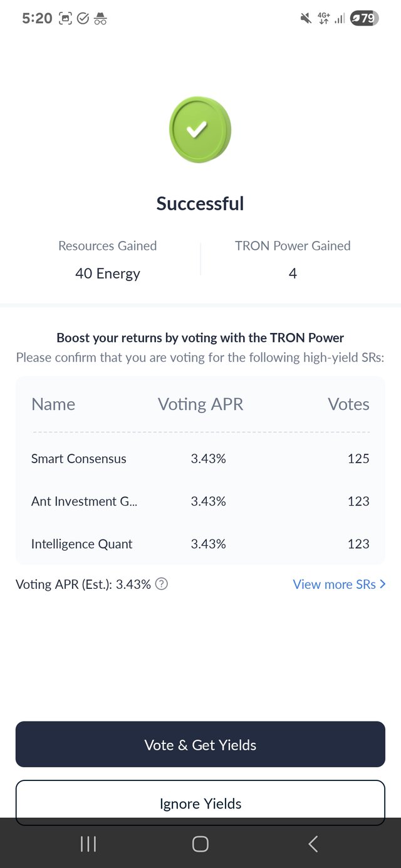
Task: Open View more SRs link
Action: 335,584
